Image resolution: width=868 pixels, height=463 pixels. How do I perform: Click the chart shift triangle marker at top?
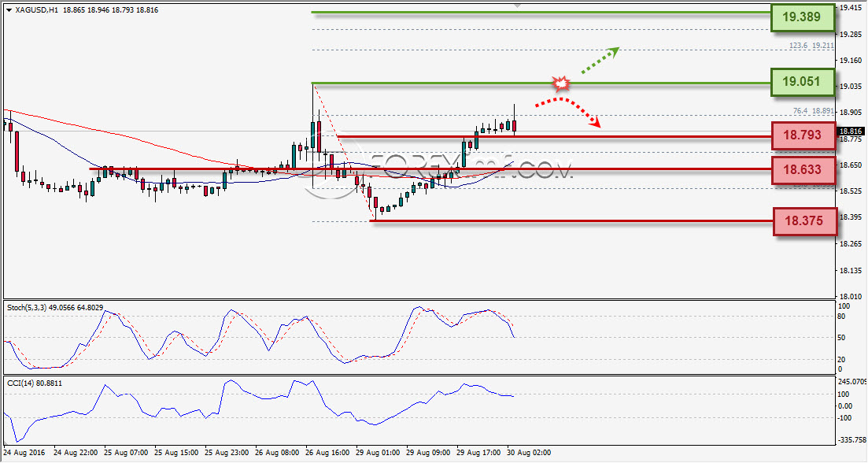tap(517, 5)
